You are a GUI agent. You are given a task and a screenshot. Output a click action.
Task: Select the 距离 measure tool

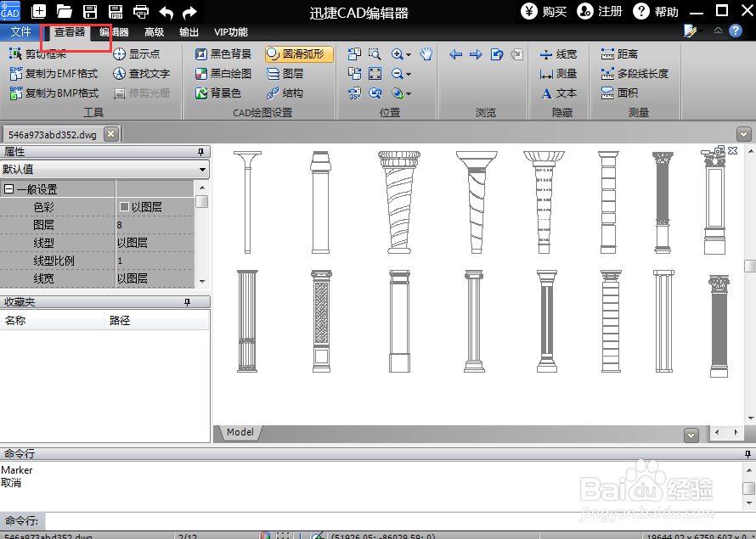pos(619,54)
